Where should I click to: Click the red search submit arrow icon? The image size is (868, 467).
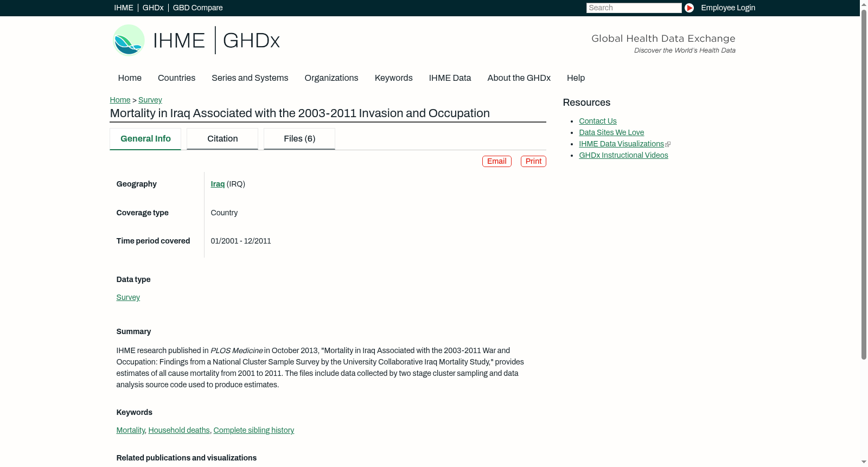tap(689, 8)
